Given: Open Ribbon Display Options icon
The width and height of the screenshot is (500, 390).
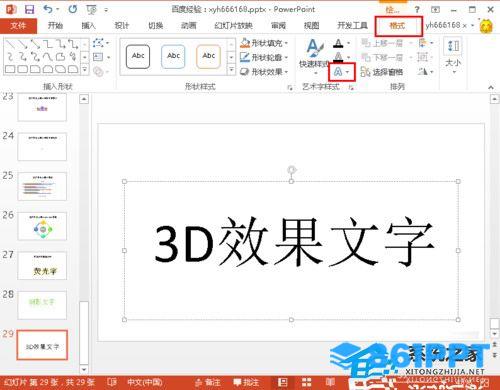Looking at the screenshot, I should tap(435, 9).
